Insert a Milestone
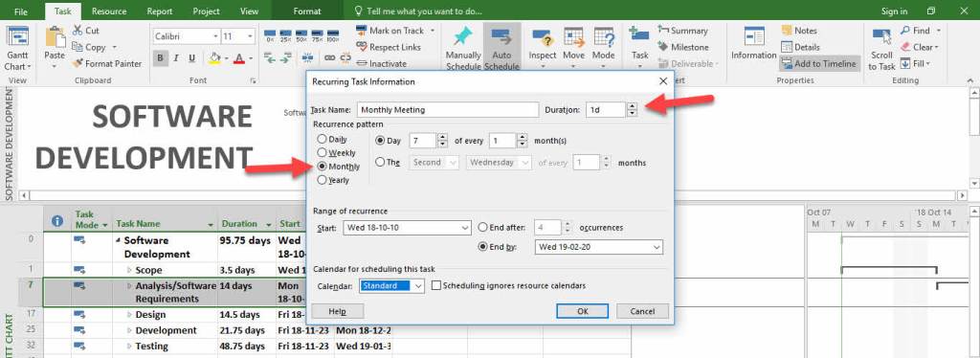The image size is (980, 358). pos(683,47)
